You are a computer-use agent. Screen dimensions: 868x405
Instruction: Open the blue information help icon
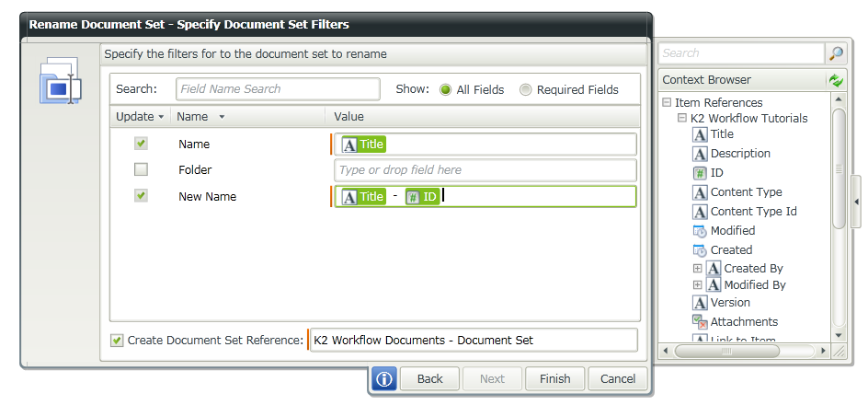[384, 378]
